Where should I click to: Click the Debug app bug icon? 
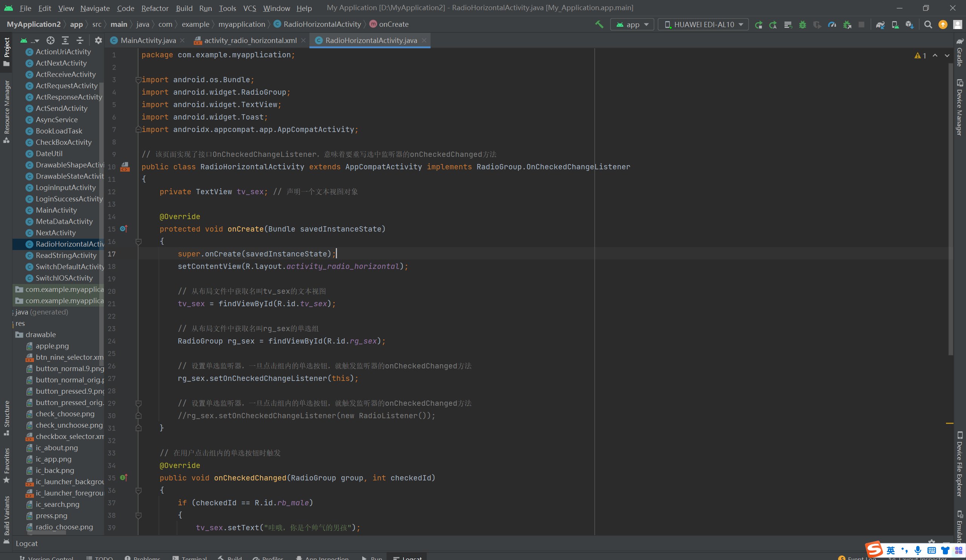[x=802, y=25]
